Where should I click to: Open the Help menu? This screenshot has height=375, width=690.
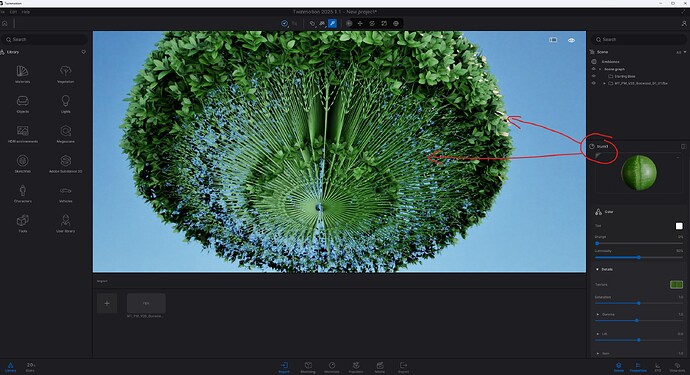(26, 12)
